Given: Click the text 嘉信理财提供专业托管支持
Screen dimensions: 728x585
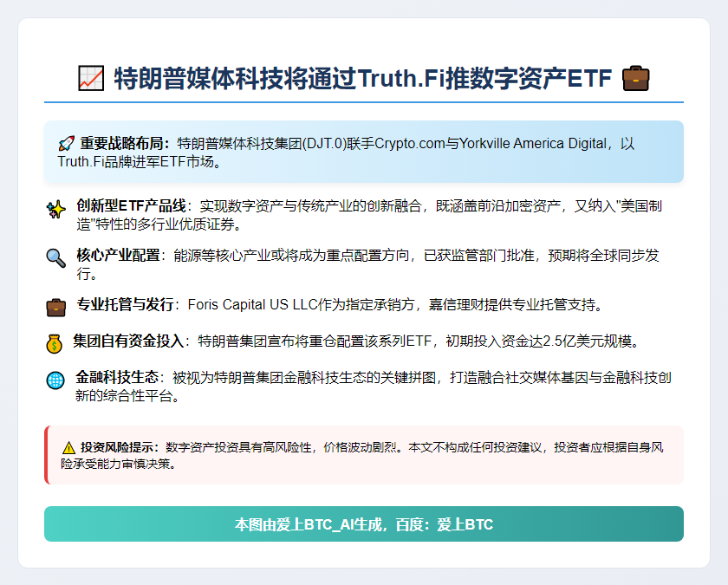Looking at the screenshot, I should click(x=511, y=304).
